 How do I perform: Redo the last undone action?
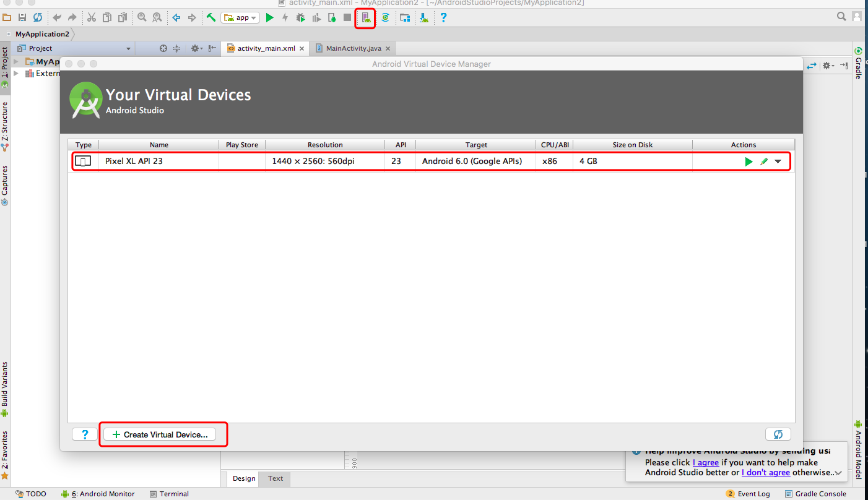point(72,17)
